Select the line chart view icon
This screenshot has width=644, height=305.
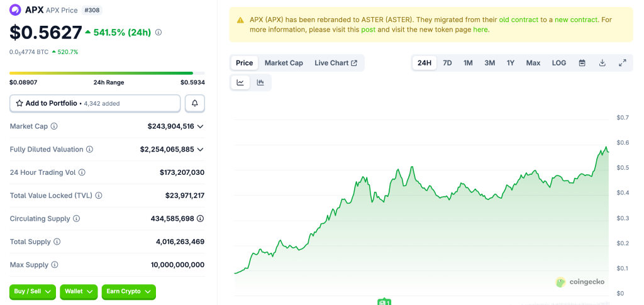240,82
